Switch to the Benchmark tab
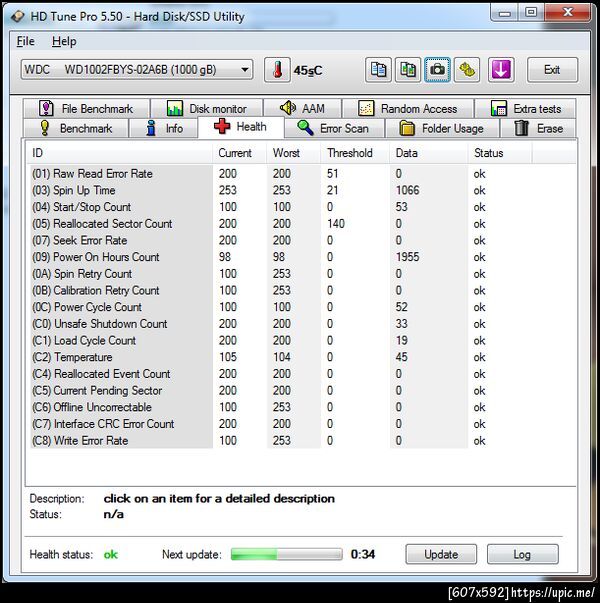The height and width of the screenshot is (603, 600). tap(76, 128)
